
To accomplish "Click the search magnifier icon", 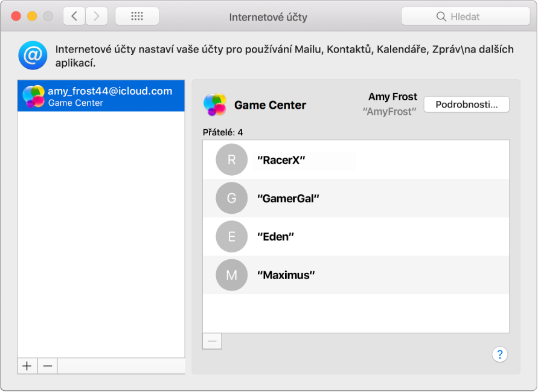I will coord(441,16).
